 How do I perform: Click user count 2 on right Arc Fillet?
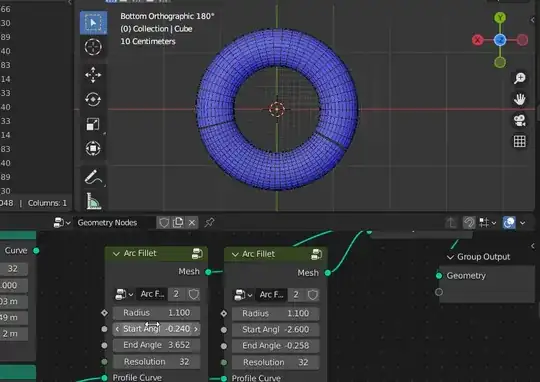(x=296, y=295)
